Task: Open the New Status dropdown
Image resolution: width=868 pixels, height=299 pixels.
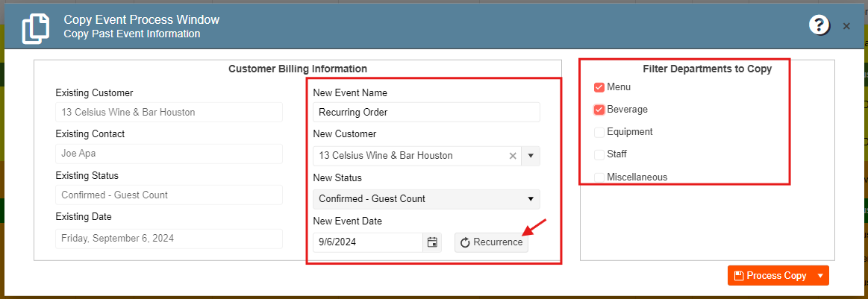Action: point(426,199)
